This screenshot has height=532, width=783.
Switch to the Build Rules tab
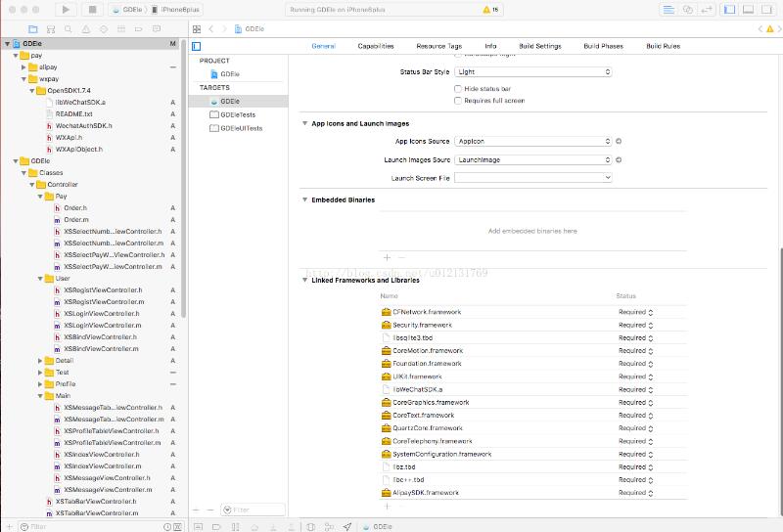663,46
